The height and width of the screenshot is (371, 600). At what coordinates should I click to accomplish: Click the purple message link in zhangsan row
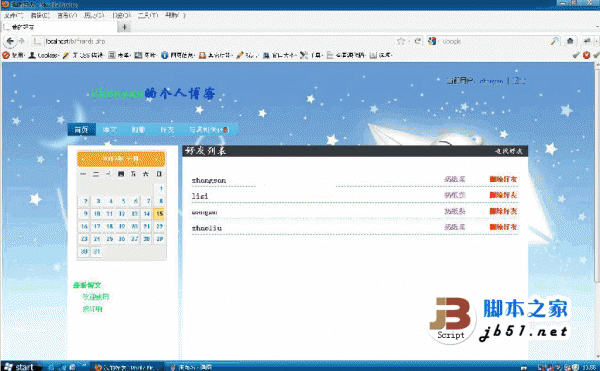[x=455, y=179]
